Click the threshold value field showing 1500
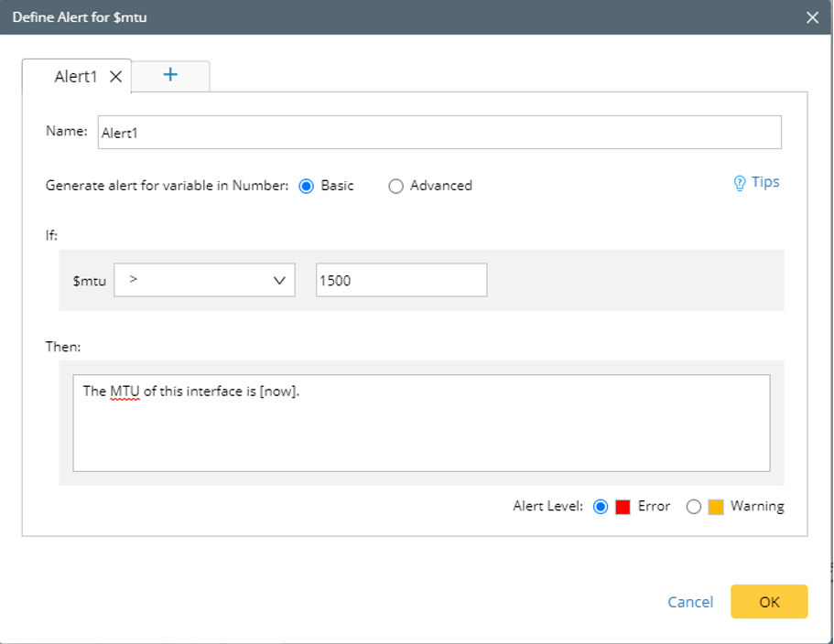The width and height of the screenshot is (834, 644). 401,280
